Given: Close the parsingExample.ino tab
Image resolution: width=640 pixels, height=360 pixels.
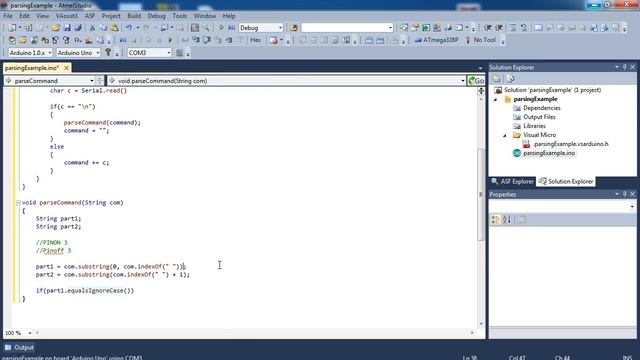Looking at the screenshot, I should [66, 68].
